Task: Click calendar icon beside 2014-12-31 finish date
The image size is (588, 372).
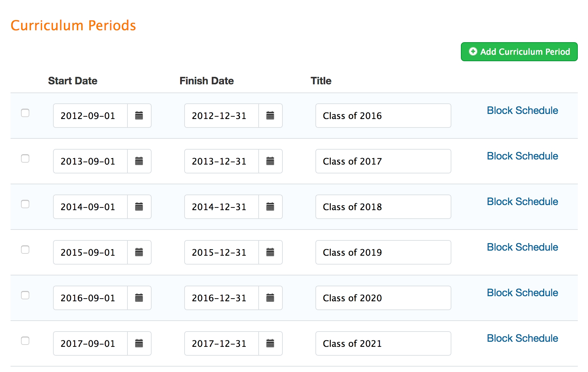Action: [270, 207]
